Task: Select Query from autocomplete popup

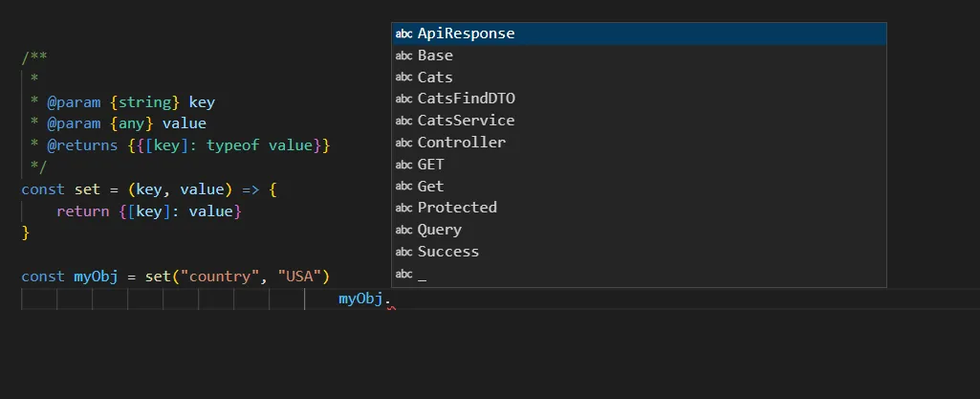Action: (439, 230)
